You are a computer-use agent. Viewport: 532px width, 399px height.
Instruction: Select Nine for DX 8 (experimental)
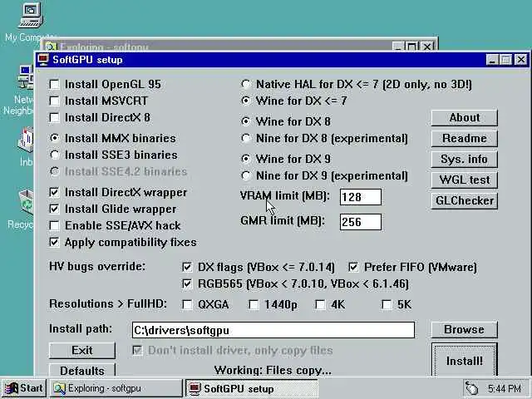[246, 138]
